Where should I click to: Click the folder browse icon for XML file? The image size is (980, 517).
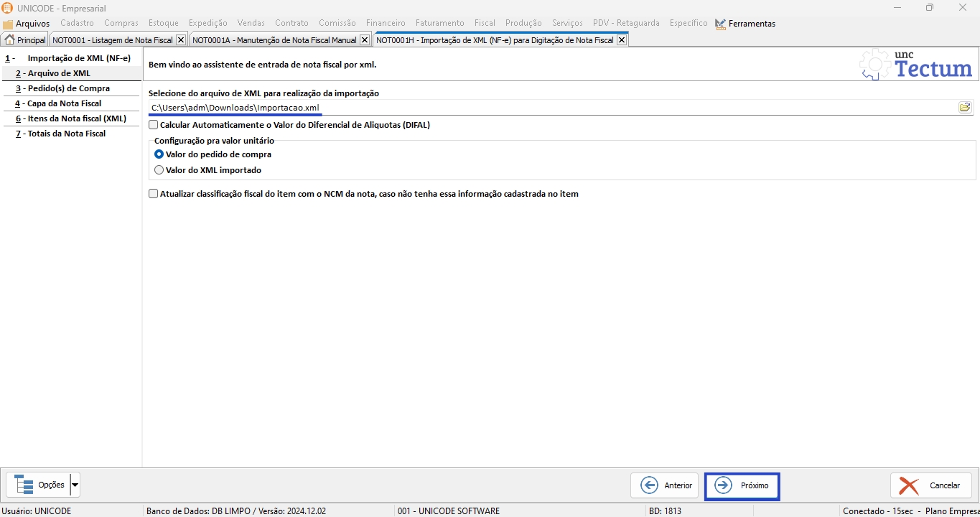pyautogui.click(x=964, y=108)
